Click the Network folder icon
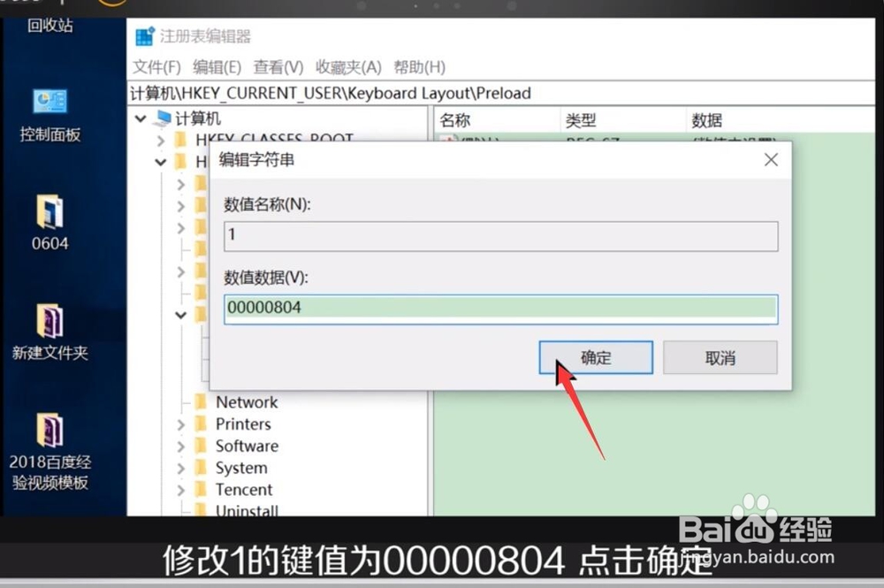884x588 pixels. click(200, 402)
